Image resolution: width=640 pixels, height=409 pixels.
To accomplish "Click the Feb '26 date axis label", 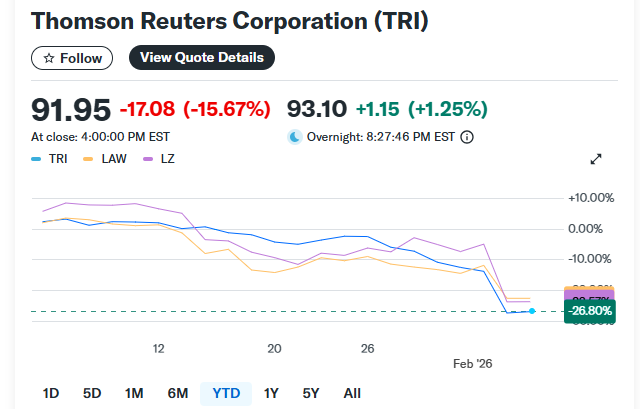I will 473,363.
